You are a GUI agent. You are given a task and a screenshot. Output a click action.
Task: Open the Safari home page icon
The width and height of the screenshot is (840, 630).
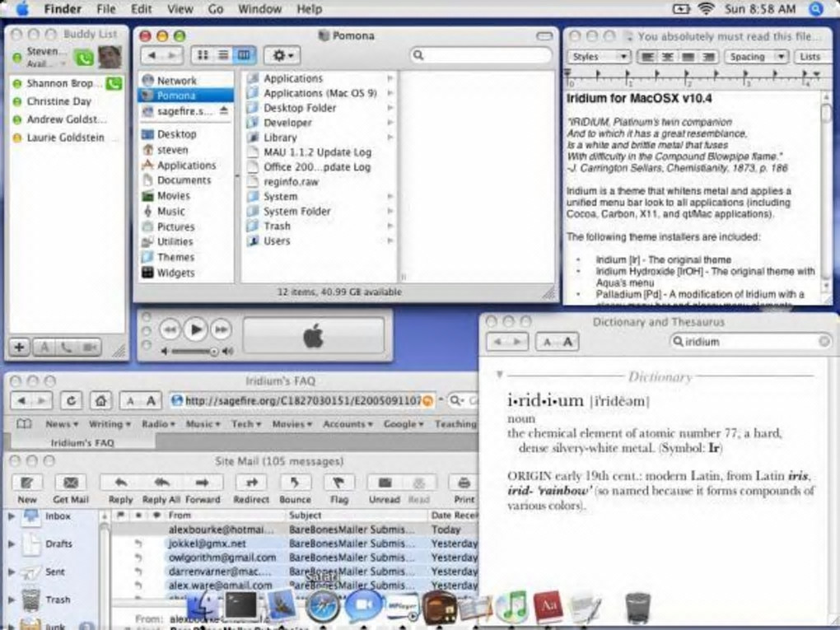[100, 400]
